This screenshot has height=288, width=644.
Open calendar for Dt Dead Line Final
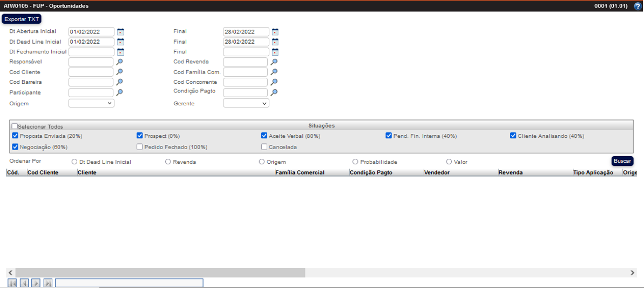[275, 42]
